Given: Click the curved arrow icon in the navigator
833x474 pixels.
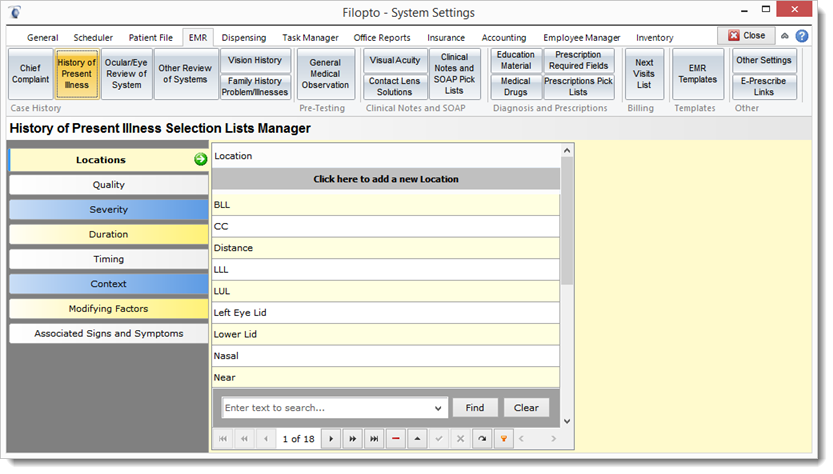Looking at the screenshot, I should pos(482,439).
